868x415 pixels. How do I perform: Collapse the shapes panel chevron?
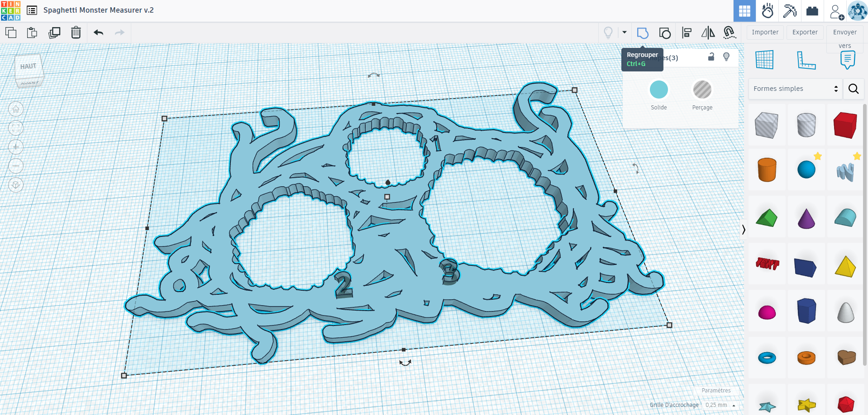pos(744,230)
